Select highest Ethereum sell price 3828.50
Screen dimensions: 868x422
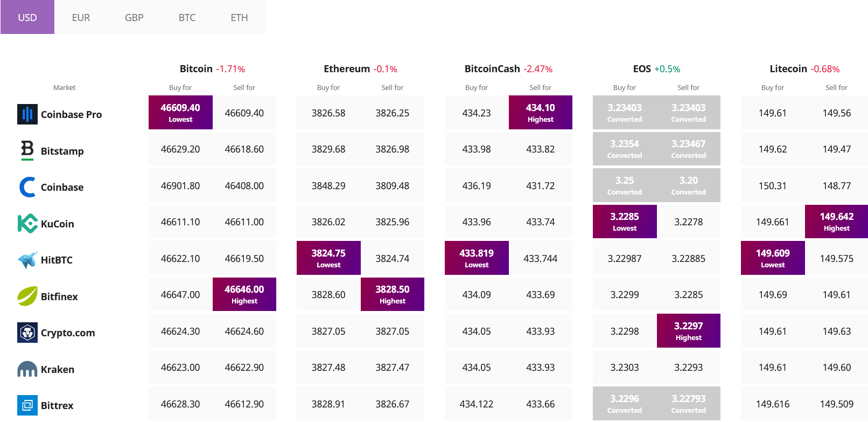point(393,294)
